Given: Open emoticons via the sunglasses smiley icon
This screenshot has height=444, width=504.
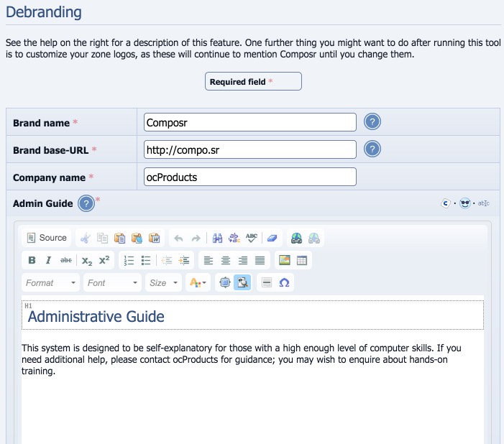Looking at the screenshot, I should 464,203.
